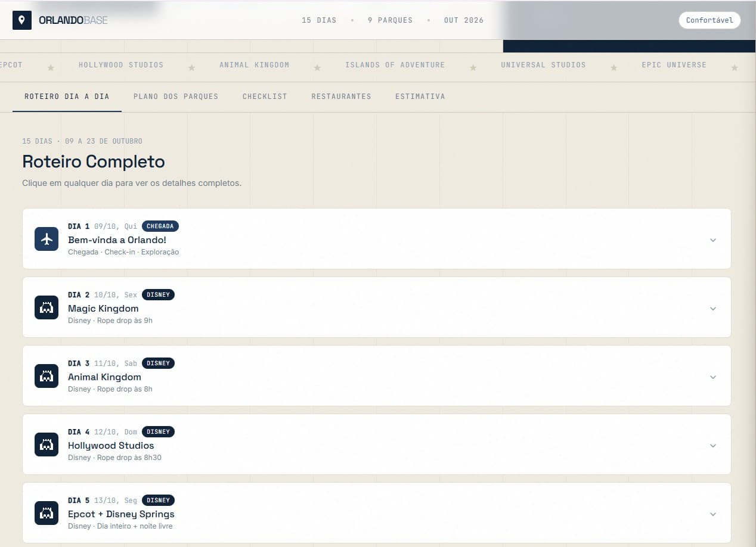This screenshot has height=547, width=756.
Task: Click the Bem-vinda a Orlando! title
Action: coord(117,240)
